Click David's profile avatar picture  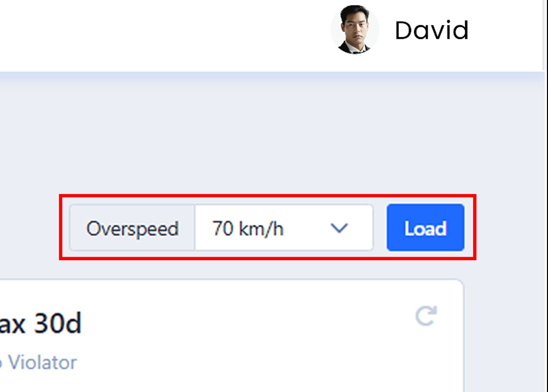coord(355,30)
